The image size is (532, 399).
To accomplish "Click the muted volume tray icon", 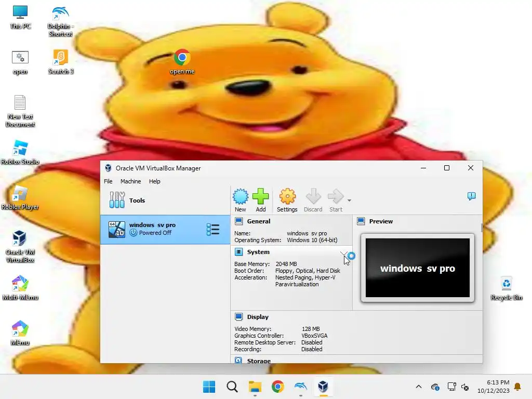I will (x=465, y=387).
